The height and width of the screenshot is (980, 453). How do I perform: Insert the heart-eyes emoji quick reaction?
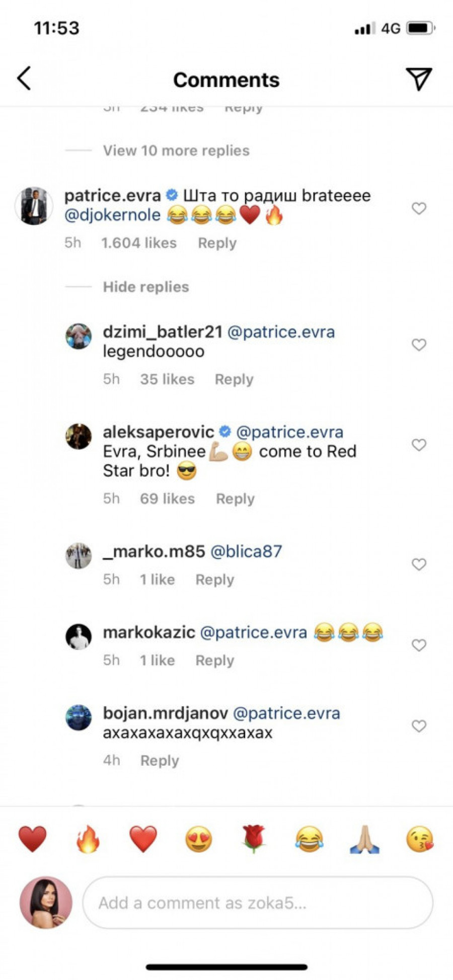click(198, 839)
